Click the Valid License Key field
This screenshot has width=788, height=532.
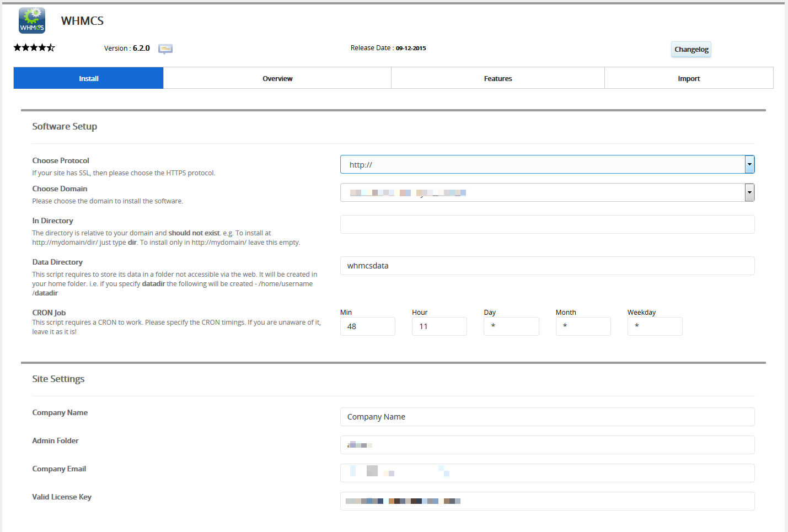(x=547, y=502)
